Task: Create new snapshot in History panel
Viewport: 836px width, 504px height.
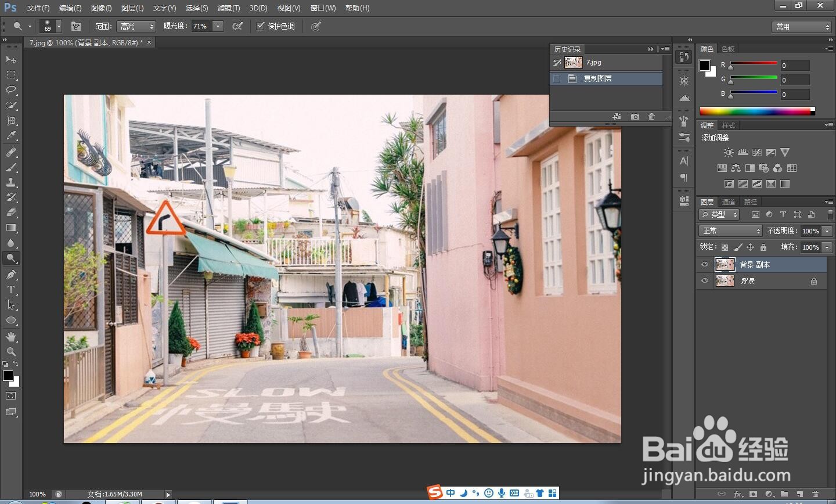Action: (635, 117)
